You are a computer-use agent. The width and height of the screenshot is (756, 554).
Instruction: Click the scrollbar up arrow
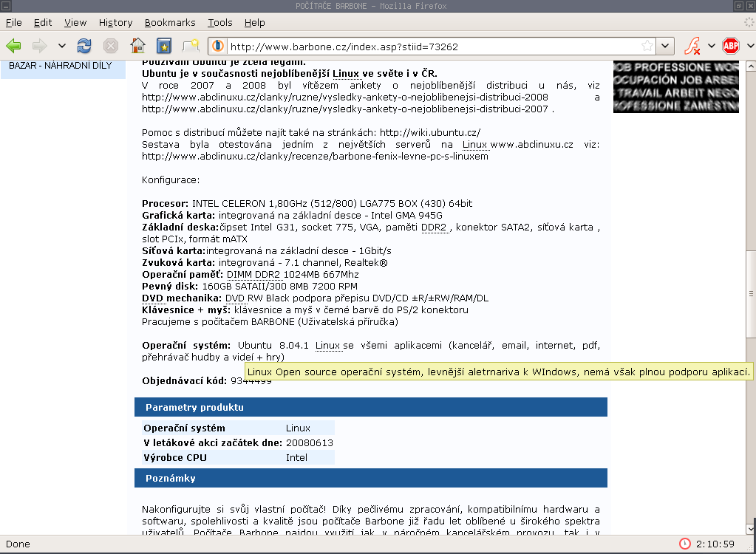point(751,66)
